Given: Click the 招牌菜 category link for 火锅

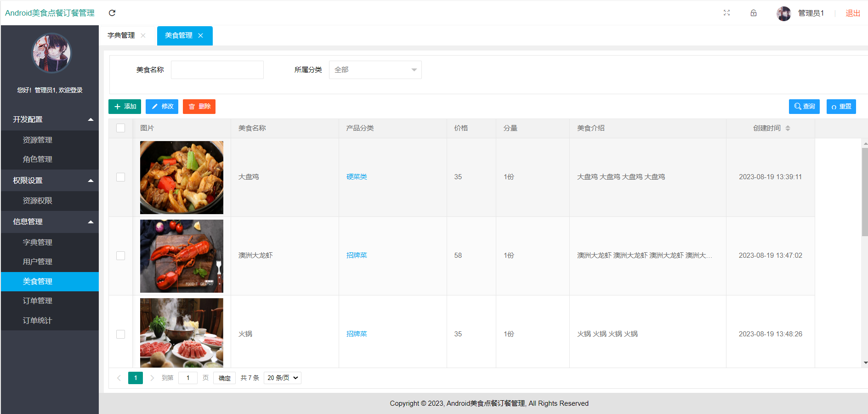Looking at the screenshot, I should click(357, 334).
